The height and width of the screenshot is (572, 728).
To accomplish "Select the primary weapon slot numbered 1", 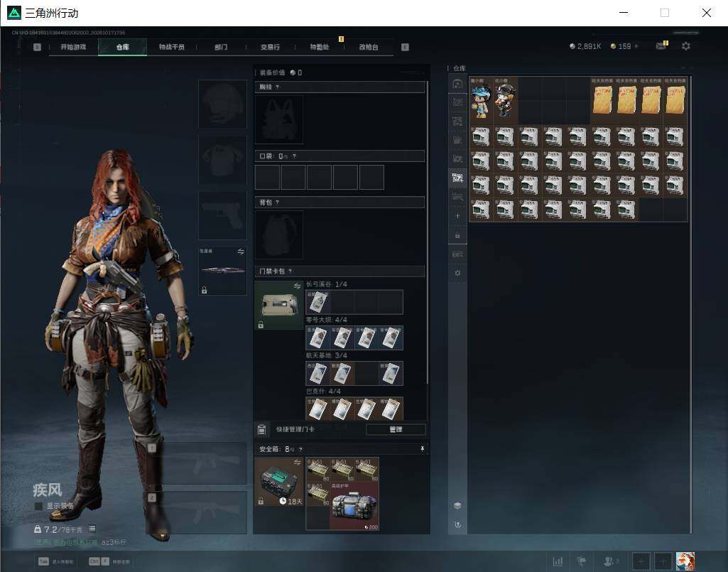I will [197, 463].
